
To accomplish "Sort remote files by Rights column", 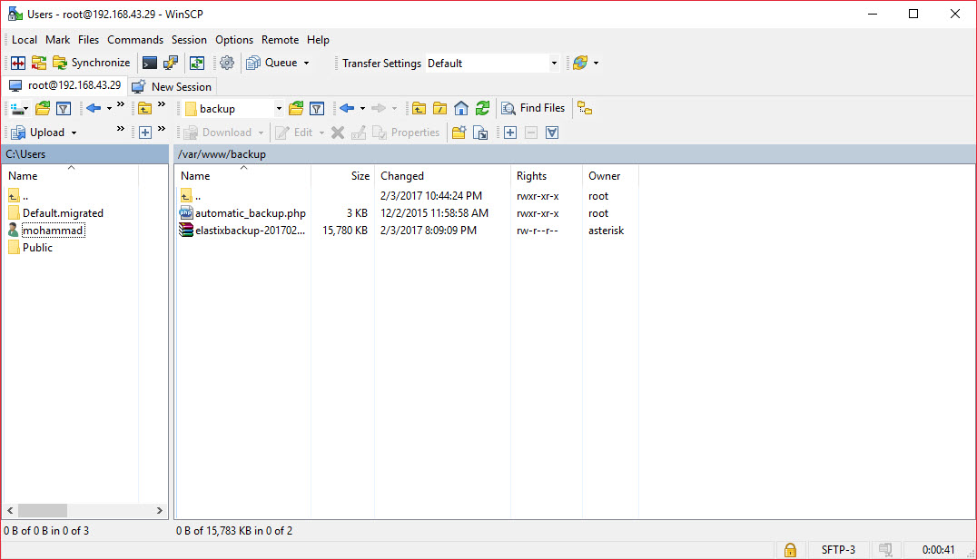I will tap(547, 176).
